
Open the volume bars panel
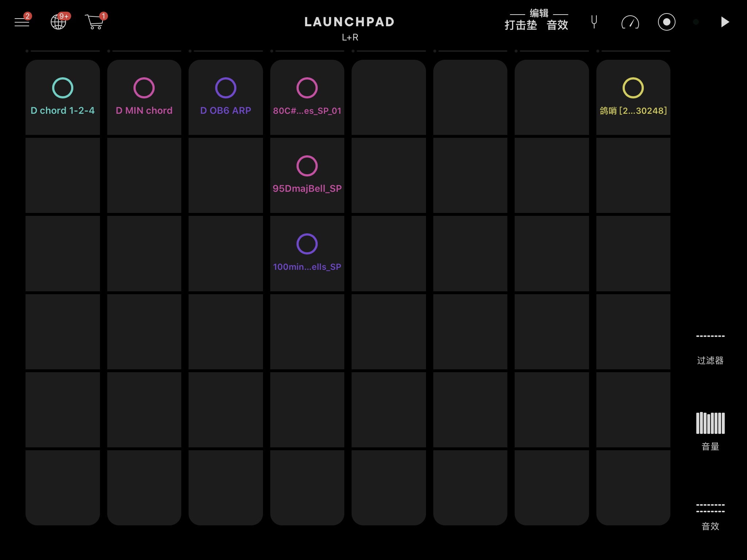point(710,423)
